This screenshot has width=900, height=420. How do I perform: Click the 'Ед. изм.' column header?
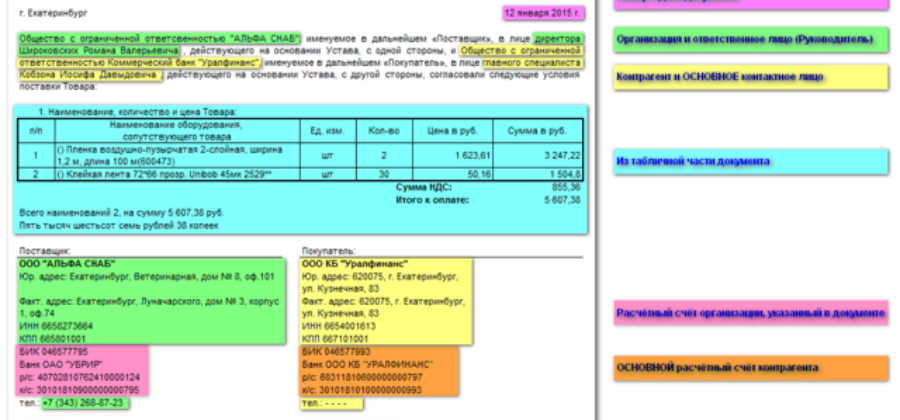pos(328,131)
